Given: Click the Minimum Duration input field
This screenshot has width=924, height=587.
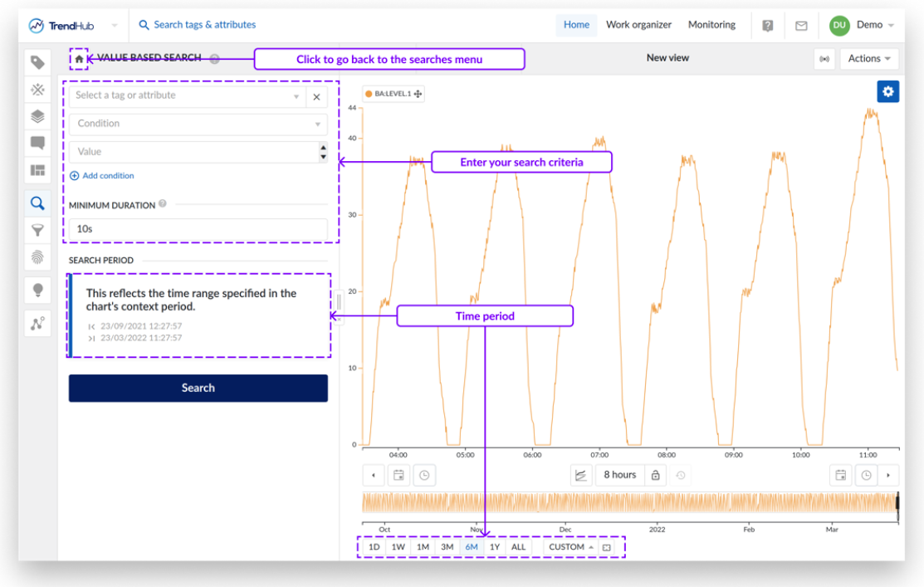Looking at the screenshot, I should (198, 229).
